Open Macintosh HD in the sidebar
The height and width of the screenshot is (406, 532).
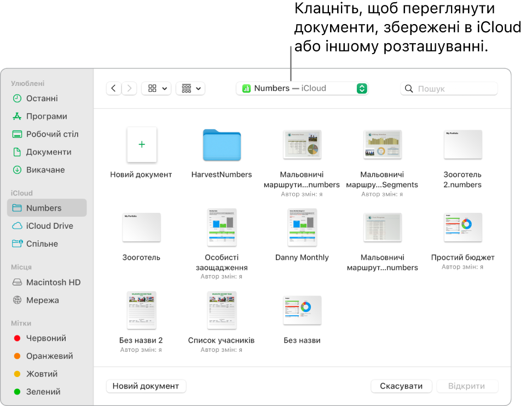pos(47,282)
